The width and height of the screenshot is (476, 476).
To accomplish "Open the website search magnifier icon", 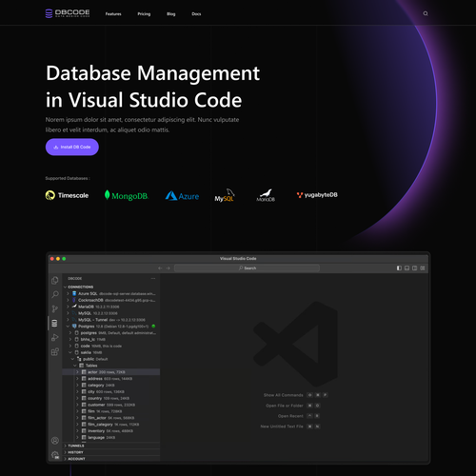I will click(426, 13).
